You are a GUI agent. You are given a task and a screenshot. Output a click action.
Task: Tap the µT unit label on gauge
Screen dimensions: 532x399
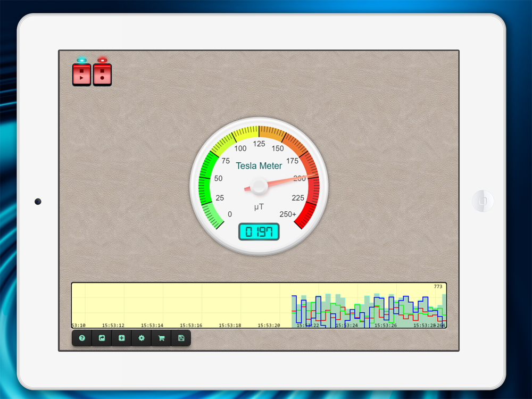pos(259,206)
